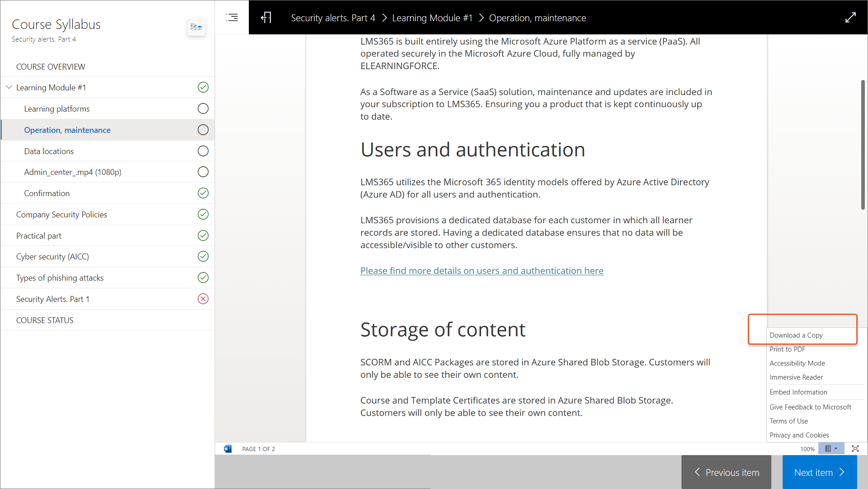The width and height of the screenshot is (868, 489).
Task: Open COURSE STATUS section
Action: [107, 320]
